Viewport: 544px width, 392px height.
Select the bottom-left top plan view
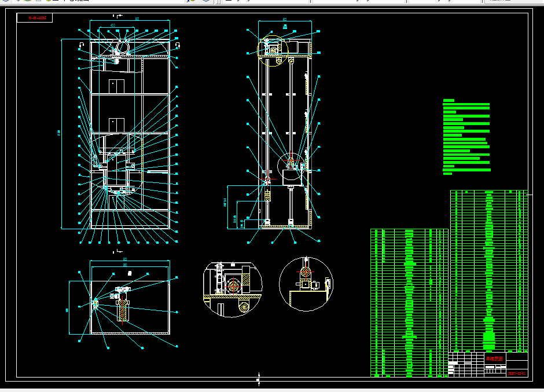[130, 307]
